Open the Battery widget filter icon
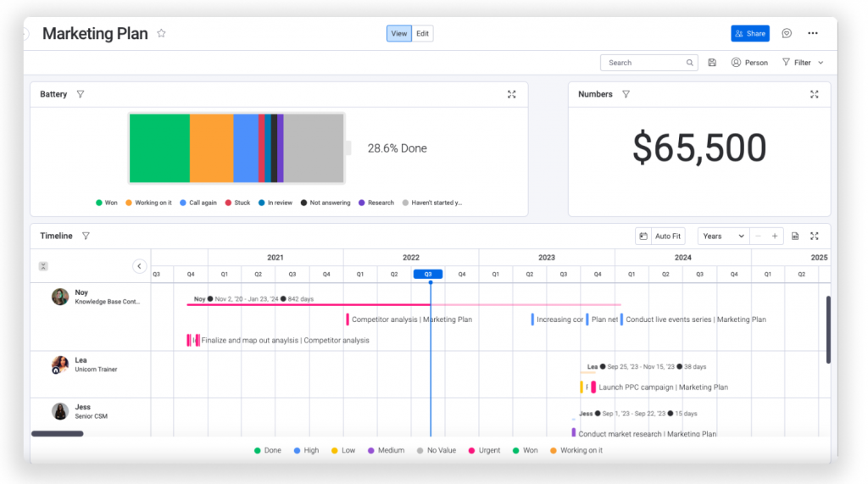This screenshot has height=484, width=868. (81, 95)
